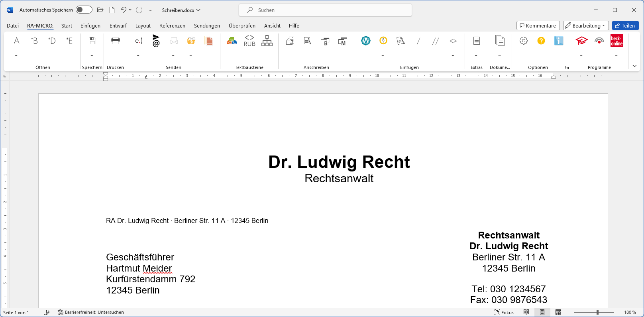The image size is (644, 317).
Task: Click the *D open icon
Action: coord(52,41)
